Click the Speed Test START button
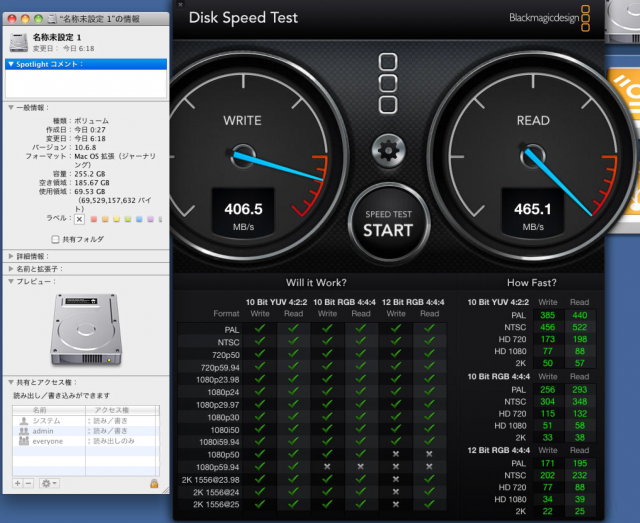640x523 pixels. pos(388,223)
